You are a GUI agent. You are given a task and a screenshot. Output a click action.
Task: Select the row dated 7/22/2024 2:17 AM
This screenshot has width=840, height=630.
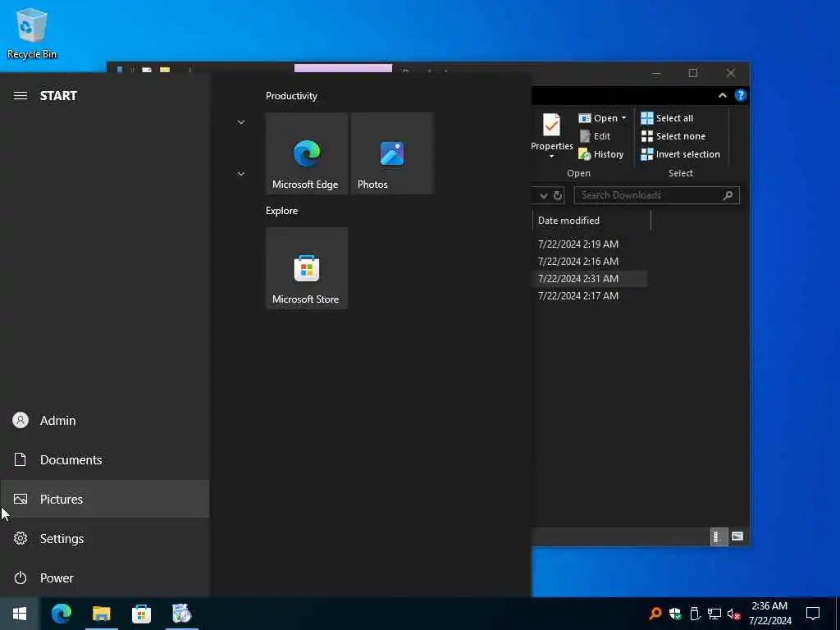pyautogui.click(x=578, y=295)
